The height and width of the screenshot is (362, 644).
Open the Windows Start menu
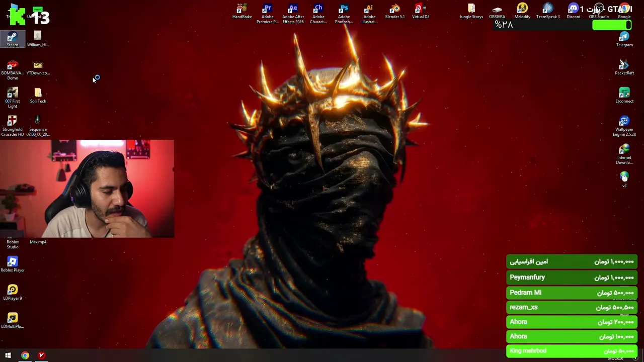(x=8, y=355)
